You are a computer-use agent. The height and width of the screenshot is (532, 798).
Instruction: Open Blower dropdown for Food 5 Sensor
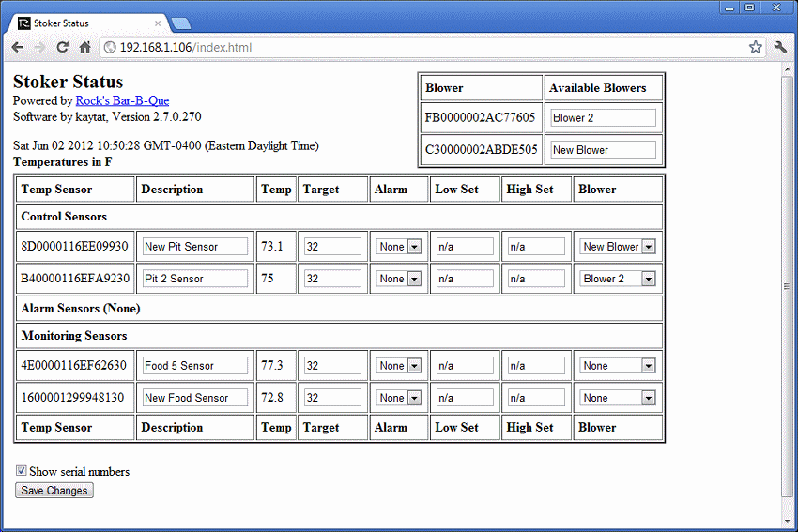click(x=618, y=366)
